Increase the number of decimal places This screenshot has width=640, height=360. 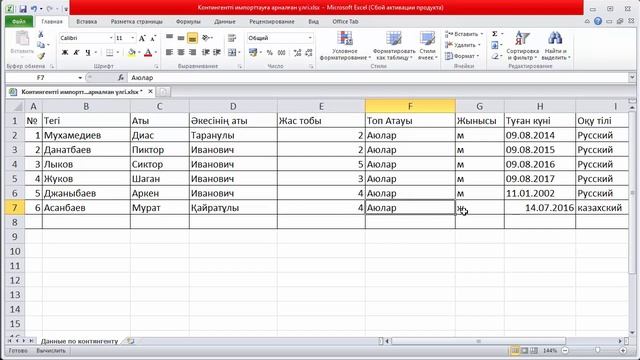pos(298,53)
